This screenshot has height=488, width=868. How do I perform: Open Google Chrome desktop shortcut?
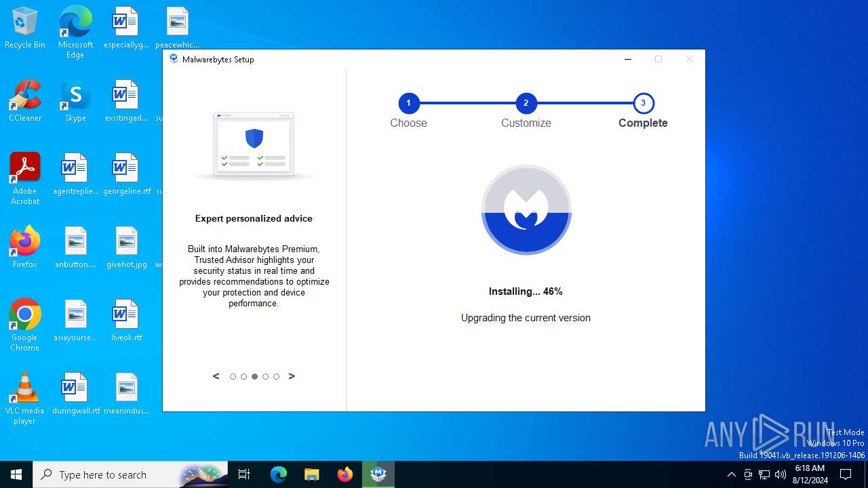click(25, 325)
